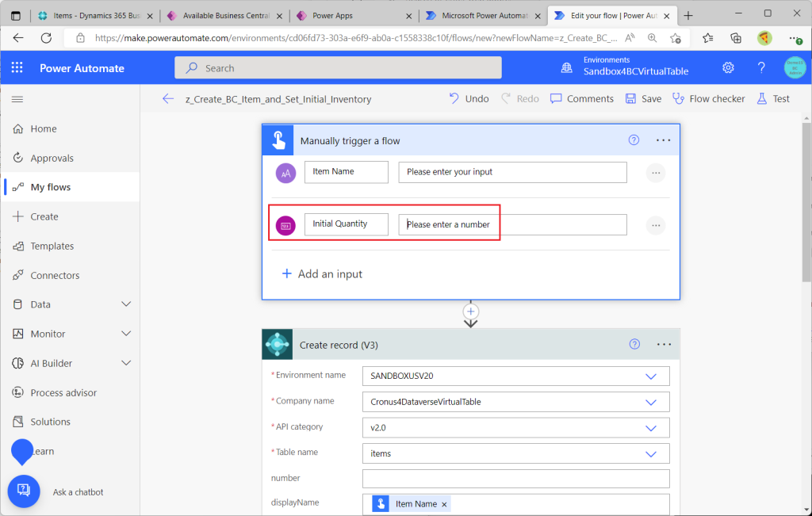Click the manual trigger hand icon
Screen dimensions: 812x516
click(x=278, y=140)
